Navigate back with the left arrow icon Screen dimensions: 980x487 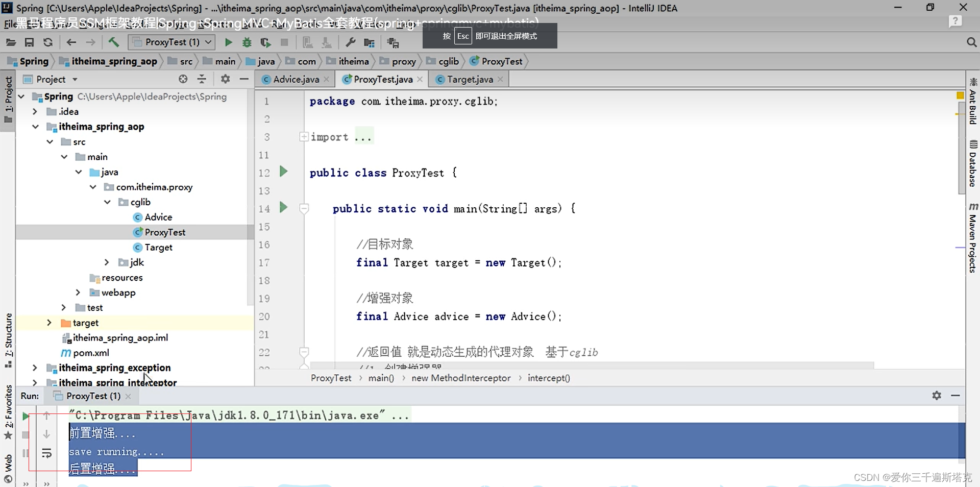(71, 42)
